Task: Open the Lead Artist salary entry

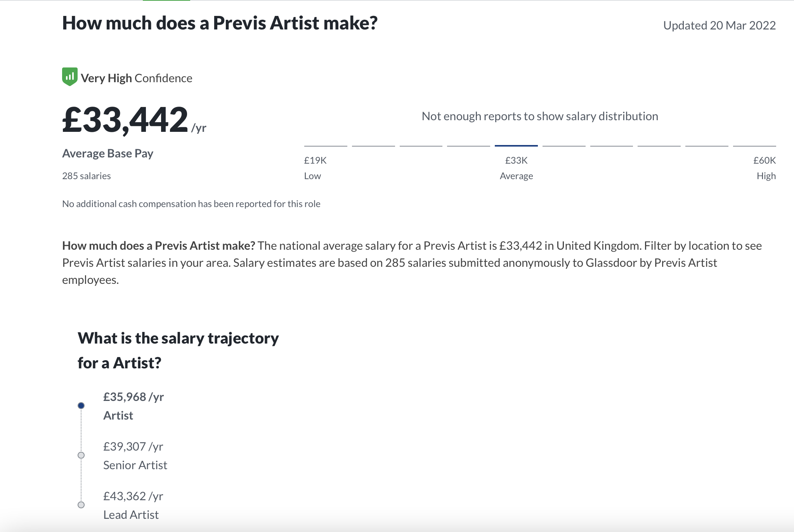Action: pos(133,505)
